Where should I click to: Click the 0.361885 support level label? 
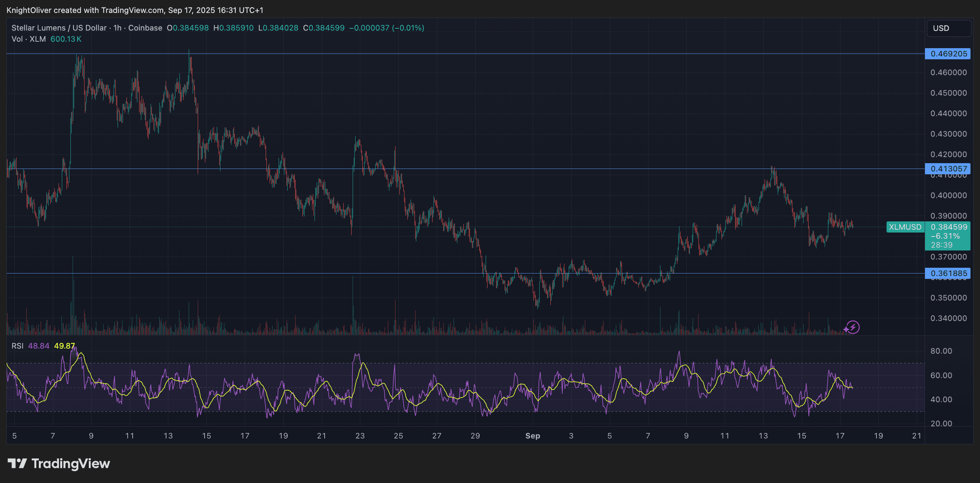pyautogui.click(x=948, y=273)
